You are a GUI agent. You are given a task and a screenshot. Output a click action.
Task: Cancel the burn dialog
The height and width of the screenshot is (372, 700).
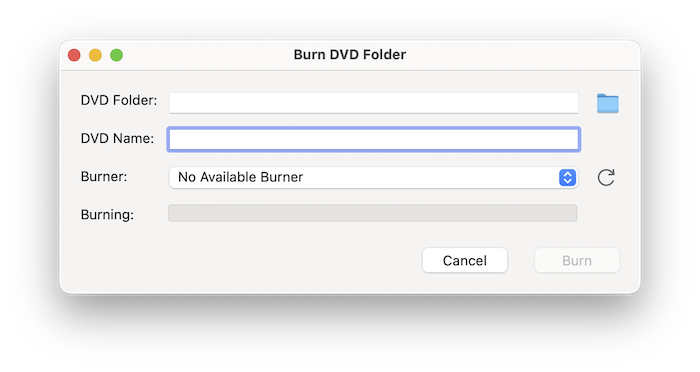[465, 260]
